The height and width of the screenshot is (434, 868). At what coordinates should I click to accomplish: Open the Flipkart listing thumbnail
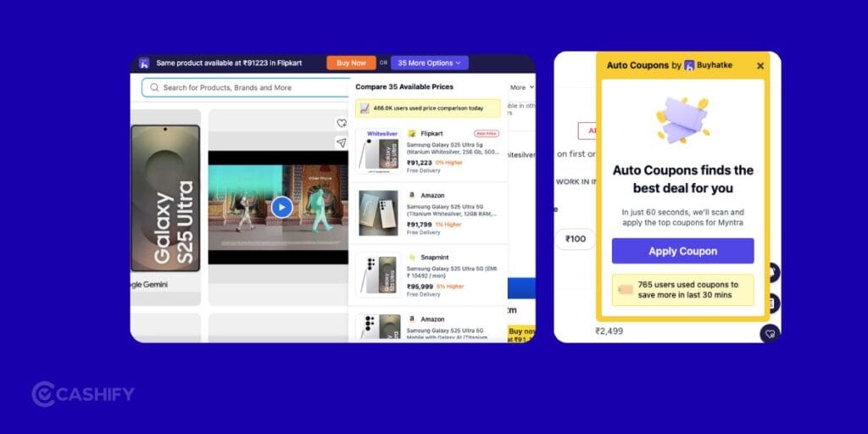(x=379, y=152)
